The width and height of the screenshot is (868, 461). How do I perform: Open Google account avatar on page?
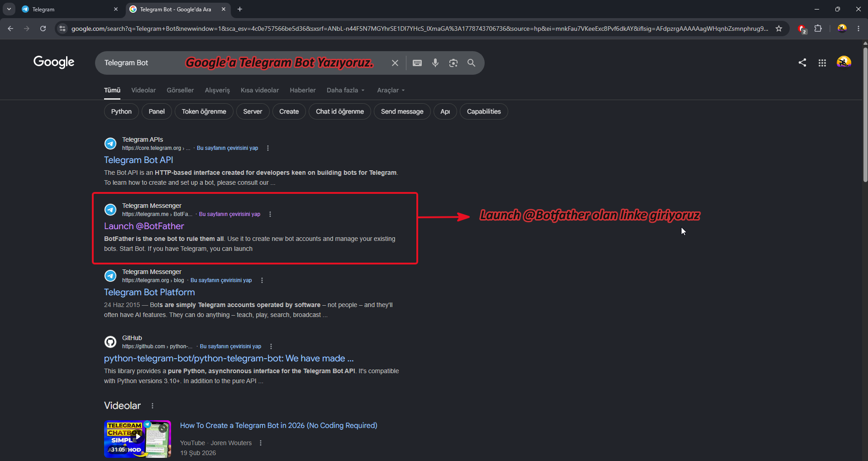click(x=844, y=62)
